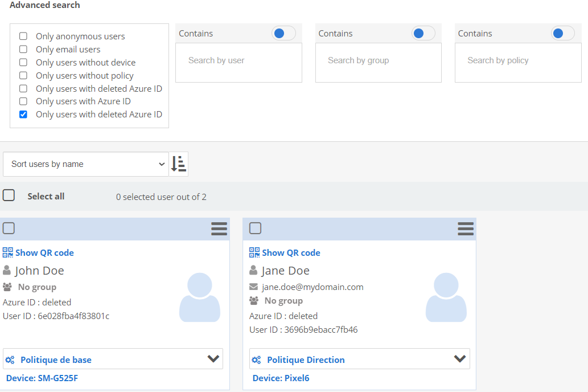Open the Device: SM-G525F link
This screenshot has width=588, height=392.
pyautogui.click(x=42, y=378)
